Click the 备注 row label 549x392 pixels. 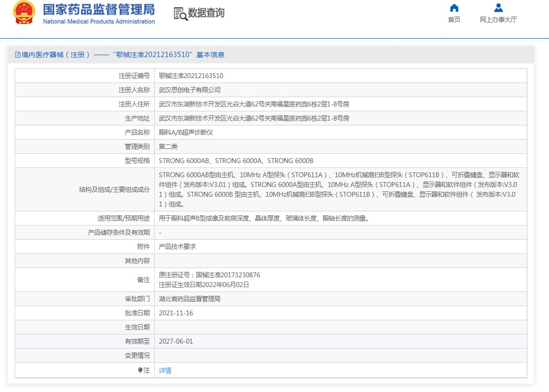143,280
